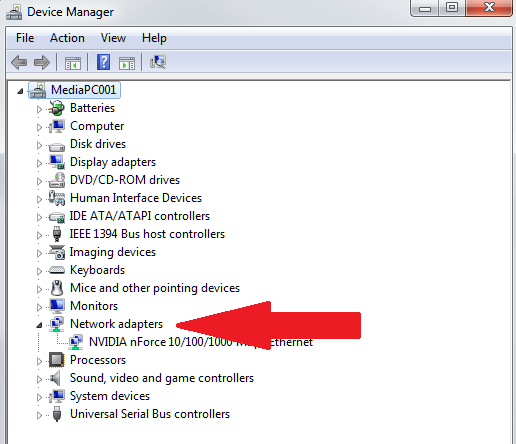
Task: Click the Keyboards category icon
Action: point(57,270)
